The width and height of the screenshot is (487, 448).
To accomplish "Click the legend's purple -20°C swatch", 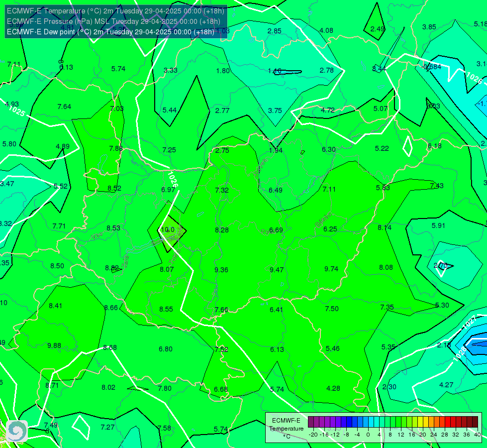I will [311, 422].
